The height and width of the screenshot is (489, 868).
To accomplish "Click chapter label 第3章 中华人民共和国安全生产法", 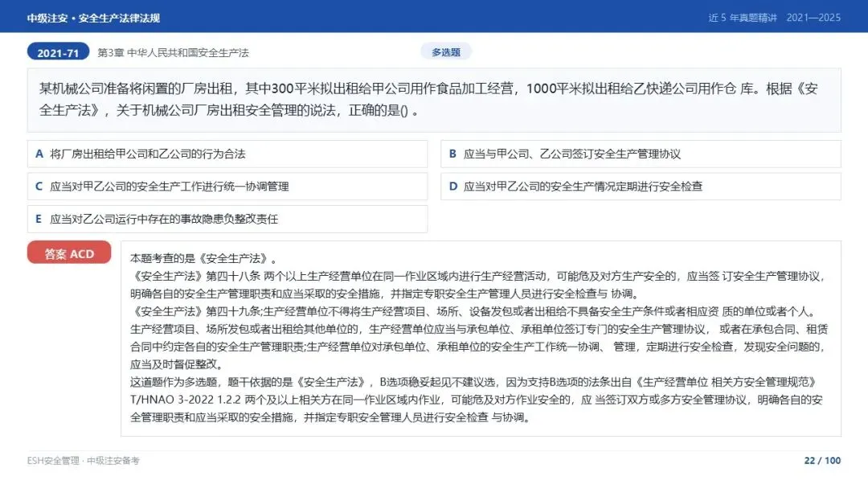I will tap(173, 52).
